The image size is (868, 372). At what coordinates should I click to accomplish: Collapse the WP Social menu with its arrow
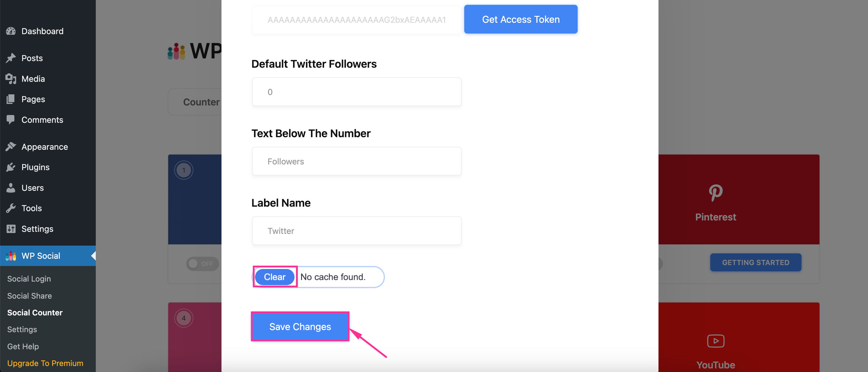point(93,256)
